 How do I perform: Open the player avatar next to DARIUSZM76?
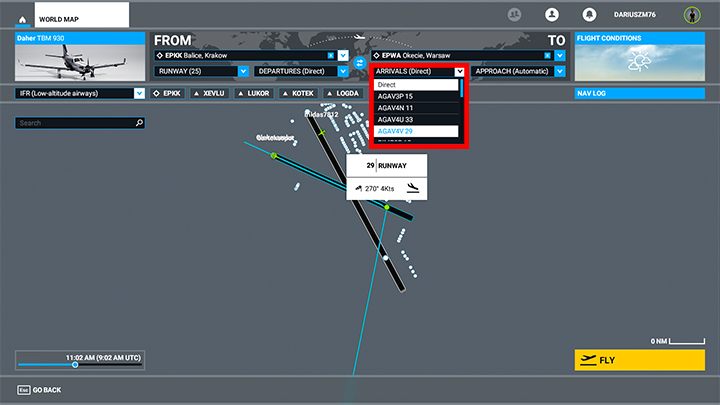(690, 15)
